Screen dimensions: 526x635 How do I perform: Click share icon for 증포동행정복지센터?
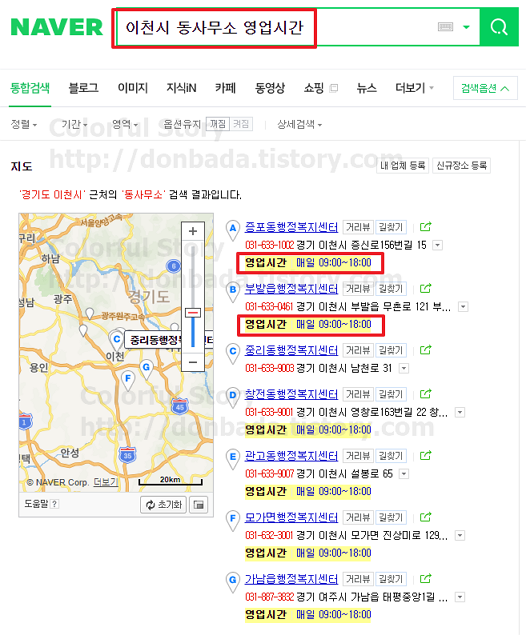tap(426, 226)
